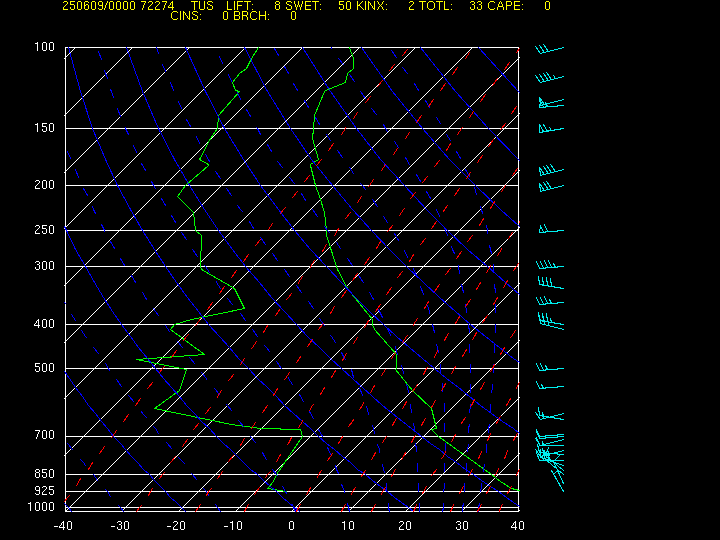Click the wind barb at the 100 mb level
Screen dimensions: 720x540
click(549, 49)
